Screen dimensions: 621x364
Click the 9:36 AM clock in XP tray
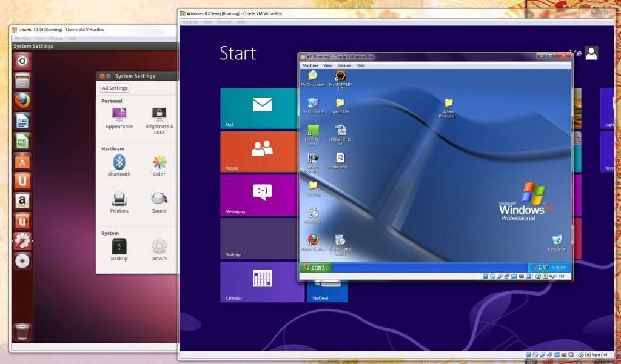(559, 268)
